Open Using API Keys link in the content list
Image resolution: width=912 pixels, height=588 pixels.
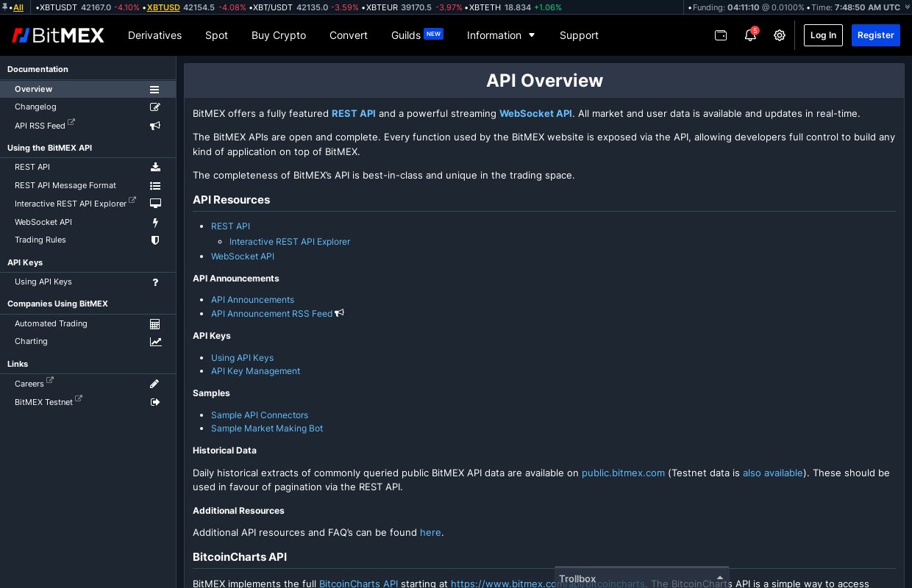click(242, 357)
